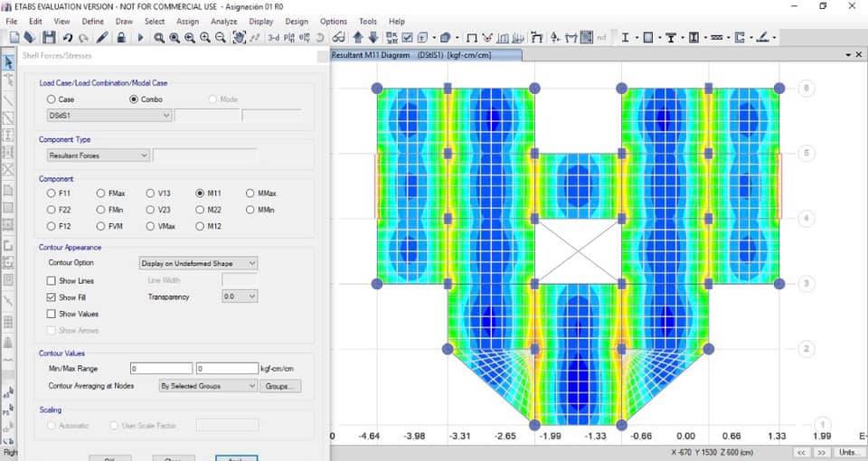
Task: Enable the Show Values checkbox
Action: click(x=51, y=314)
